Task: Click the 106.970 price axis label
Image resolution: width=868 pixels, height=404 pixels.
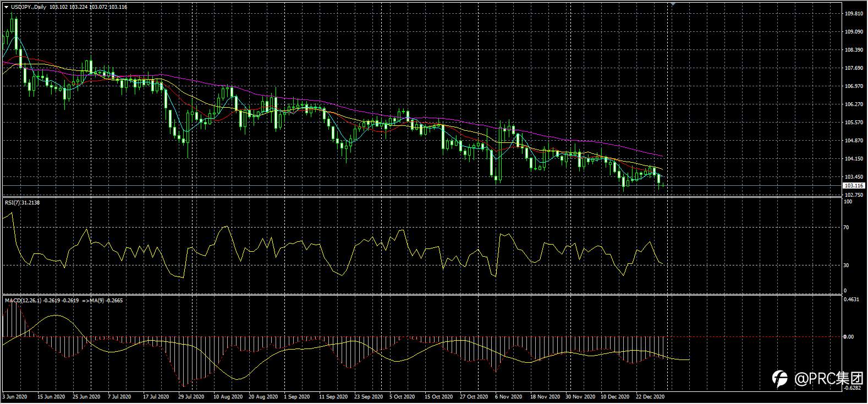Action: tap(853, 86)
